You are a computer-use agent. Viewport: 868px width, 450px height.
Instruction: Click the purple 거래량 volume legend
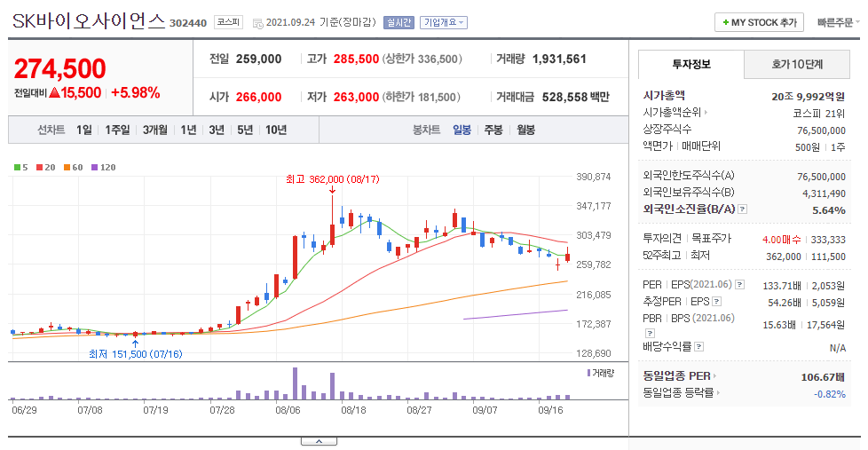601,373
